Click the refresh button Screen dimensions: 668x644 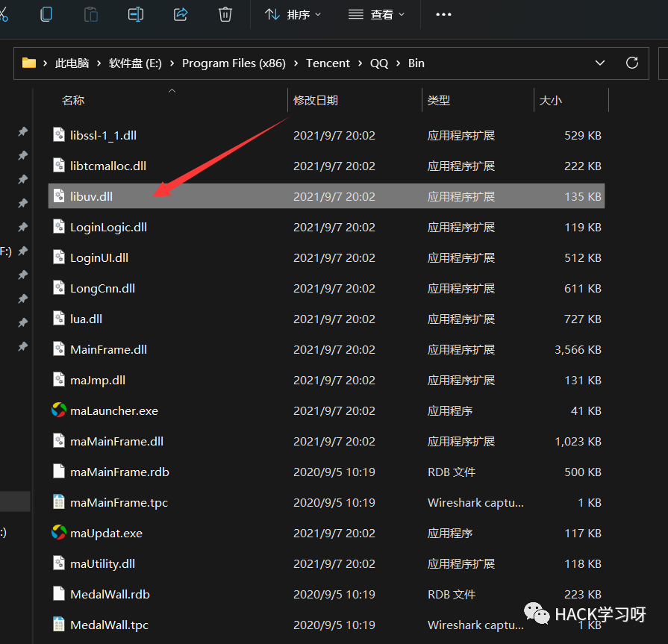click(631, 63)
